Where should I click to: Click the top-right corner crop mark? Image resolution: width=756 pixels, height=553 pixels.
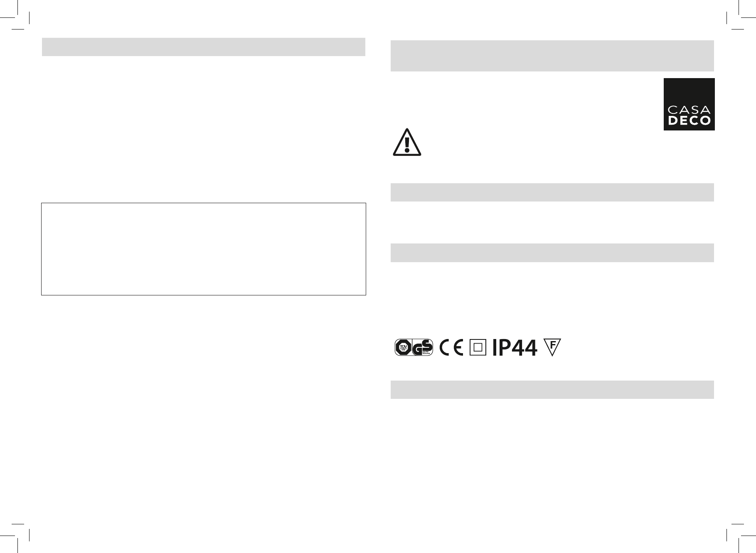pos(737,19)
